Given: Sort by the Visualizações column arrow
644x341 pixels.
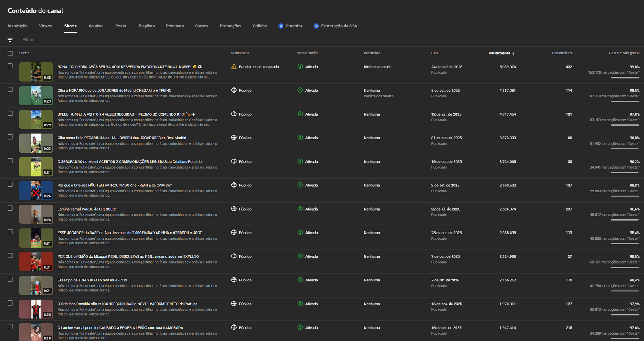Looking at the screenshot, I should 514,53.
